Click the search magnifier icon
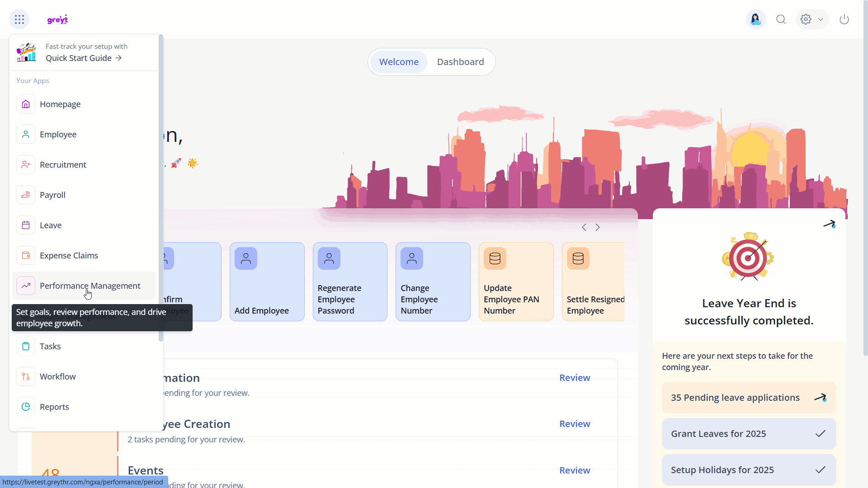The height and width of the screenshot is (488, 868). coord(781,19)
